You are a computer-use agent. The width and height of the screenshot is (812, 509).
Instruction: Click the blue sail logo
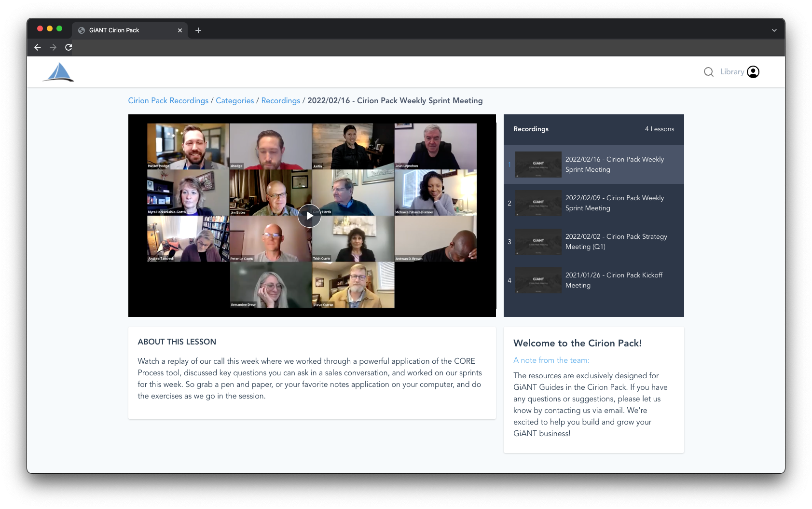click(58, 72)
